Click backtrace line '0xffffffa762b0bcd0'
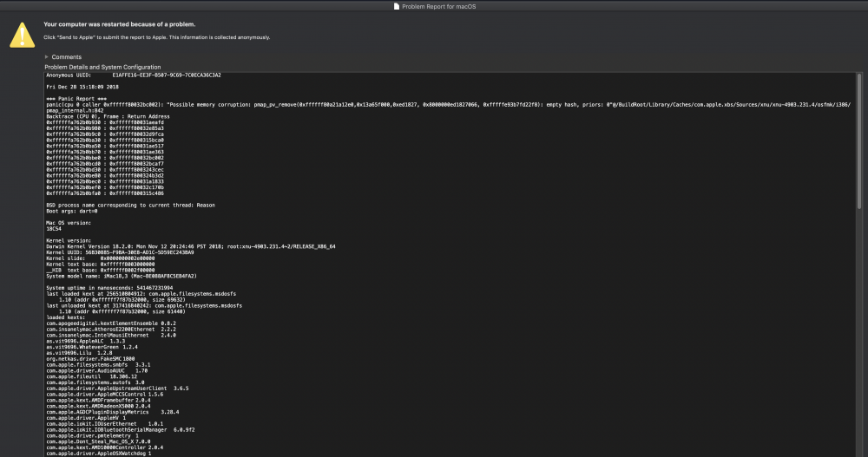Viewport: 868px width, 457px height. [x=105, y=164]
